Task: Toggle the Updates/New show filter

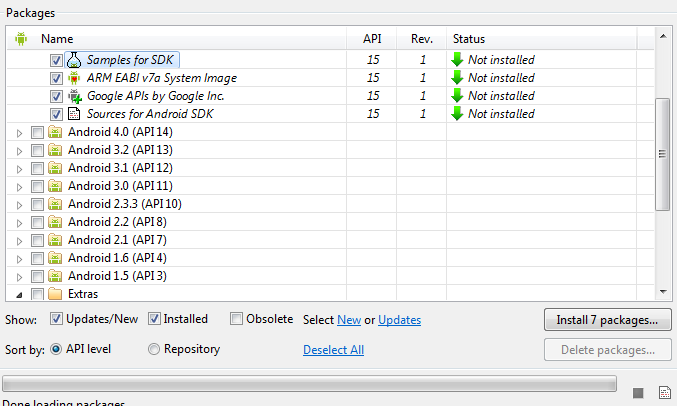Action: 56,319
